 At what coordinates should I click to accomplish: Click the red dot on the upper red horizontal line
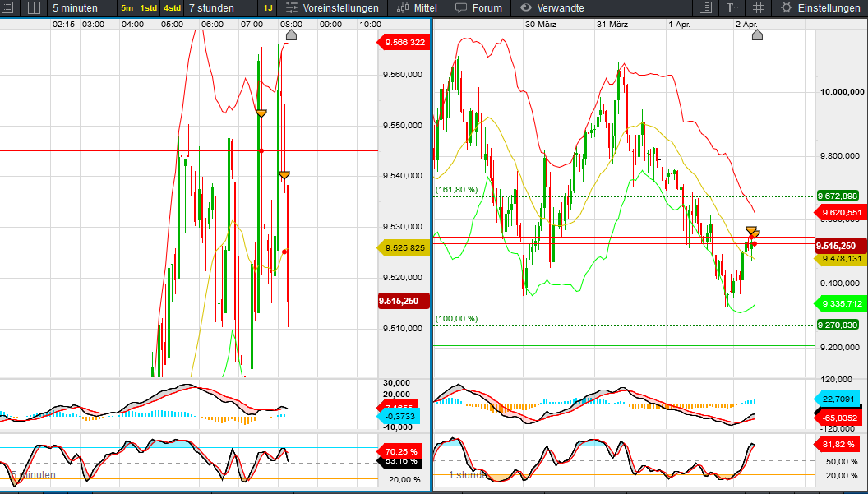[261, 150]
